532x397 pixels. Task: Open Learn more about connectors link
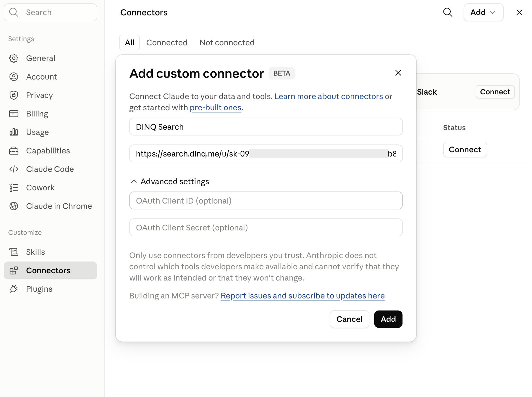tap(329, 96)
